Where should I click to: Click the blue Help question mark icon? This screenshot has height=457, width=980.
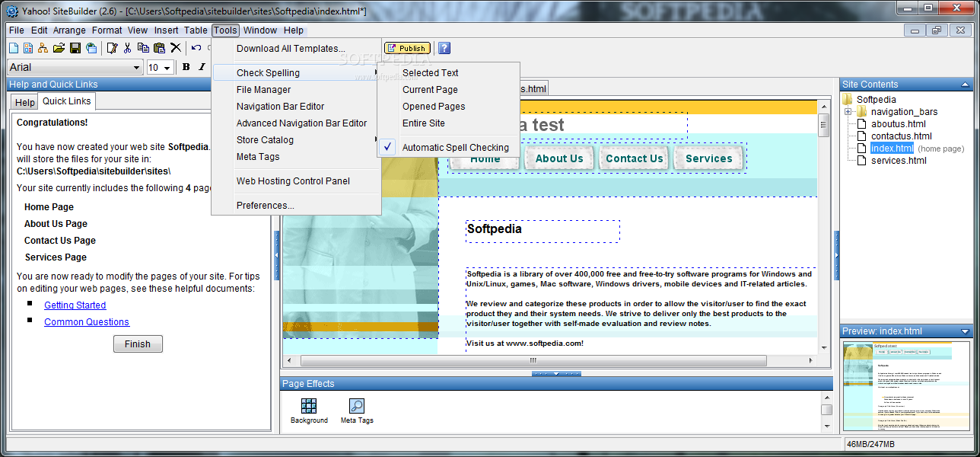pyautogui.click(x=444, y=48)
